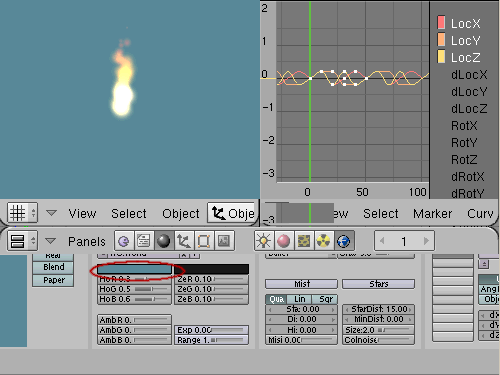
Task: Click the LocZ yellow color swatch
Action: [441, 56]
